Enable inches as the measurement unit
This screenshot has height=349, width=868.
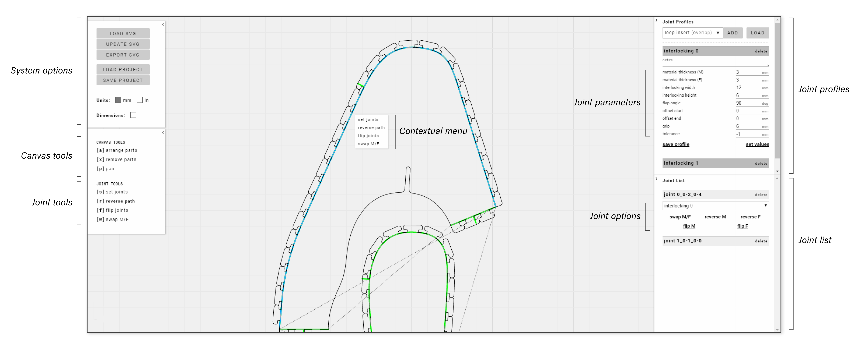140,100
